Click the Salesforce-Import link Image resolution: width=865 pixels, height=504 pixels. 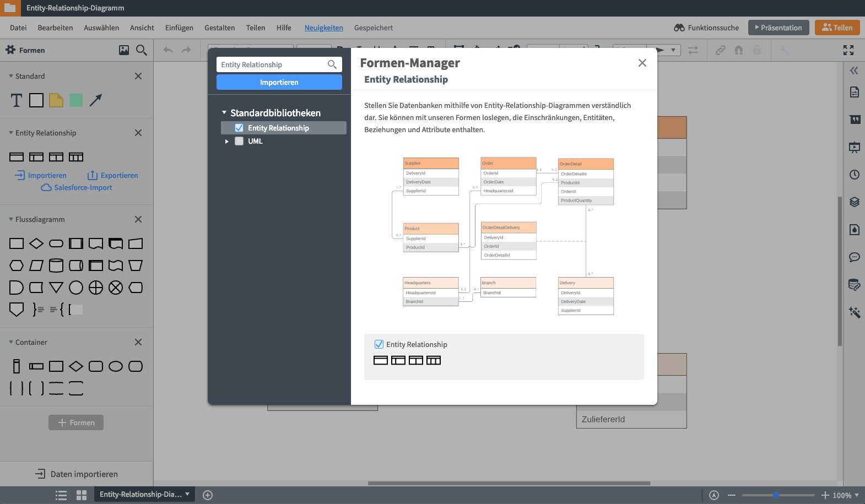83,187
